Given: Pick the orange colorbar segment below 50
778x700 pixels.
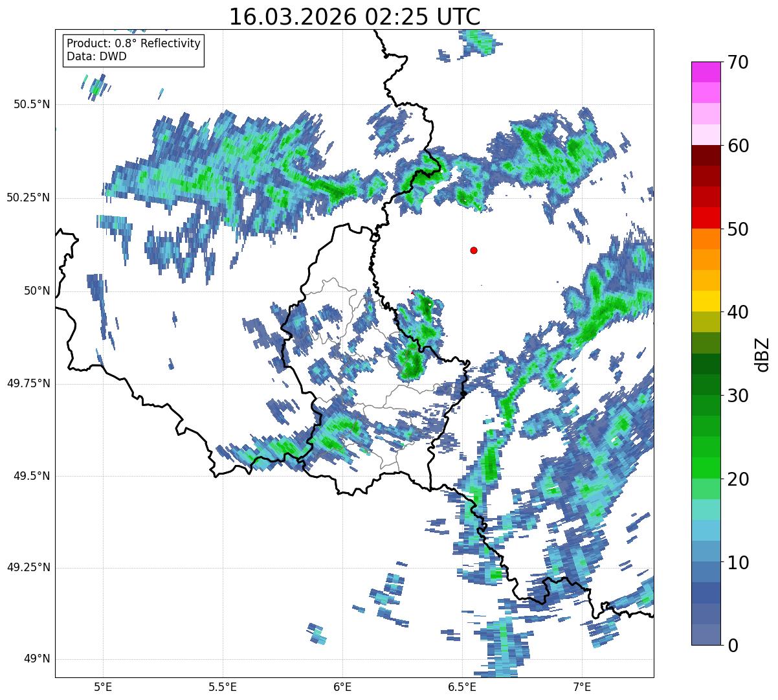Looking at the screenshot, I should (706, 239).
